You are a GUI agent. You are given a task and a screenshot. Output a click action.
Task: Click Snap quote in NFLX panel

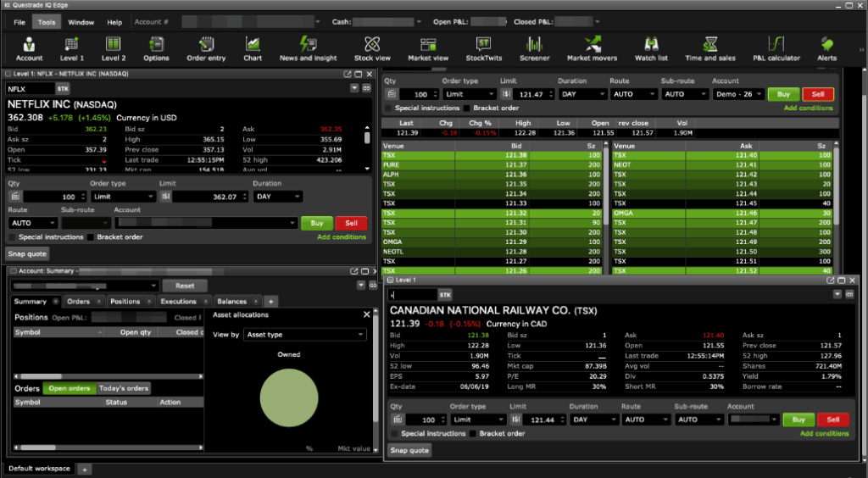[x=28, y=254]
